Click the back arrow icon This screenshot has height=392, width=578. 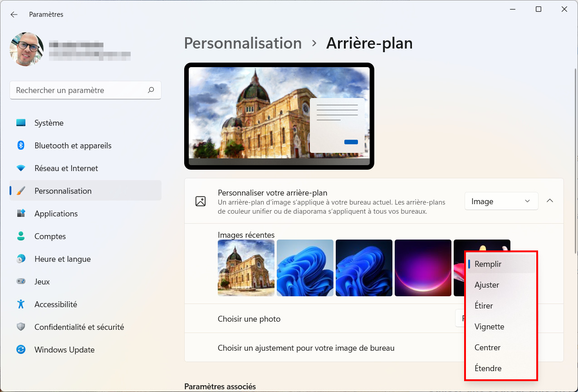14,15
